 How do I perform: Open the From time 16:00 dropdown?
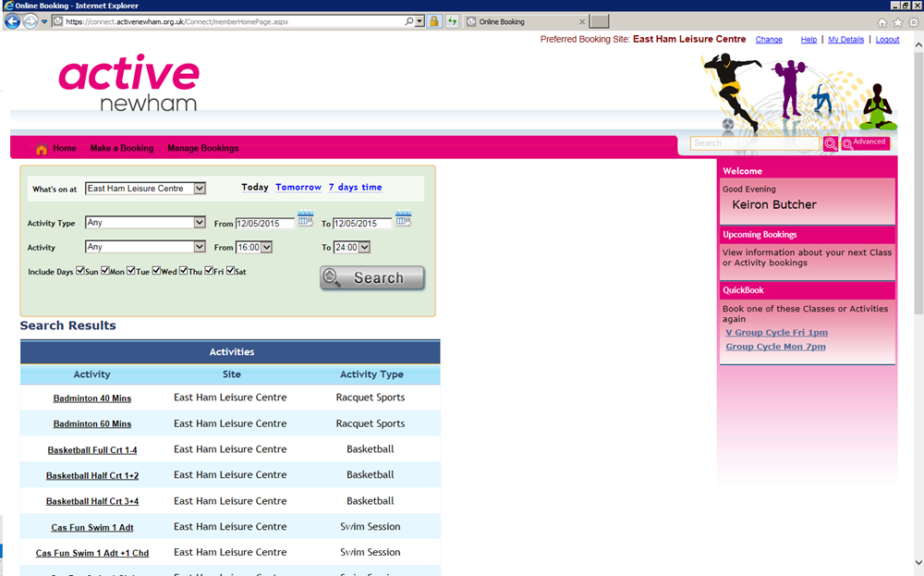(x=253, y=247)
